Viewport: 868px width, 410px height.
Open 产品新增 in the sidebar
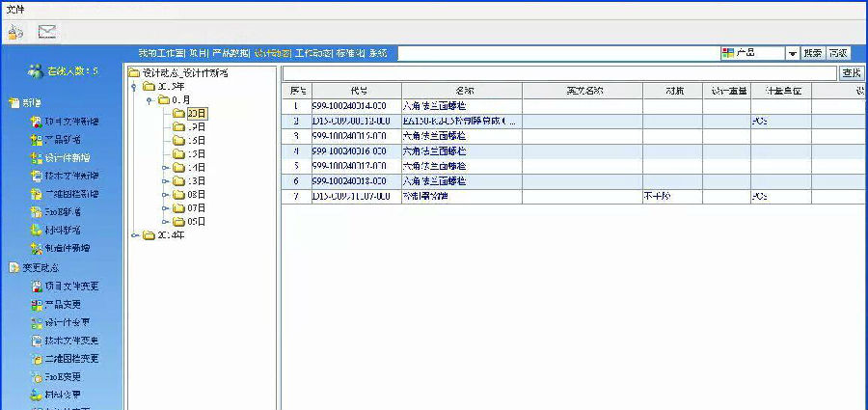[x=57, y=140]
